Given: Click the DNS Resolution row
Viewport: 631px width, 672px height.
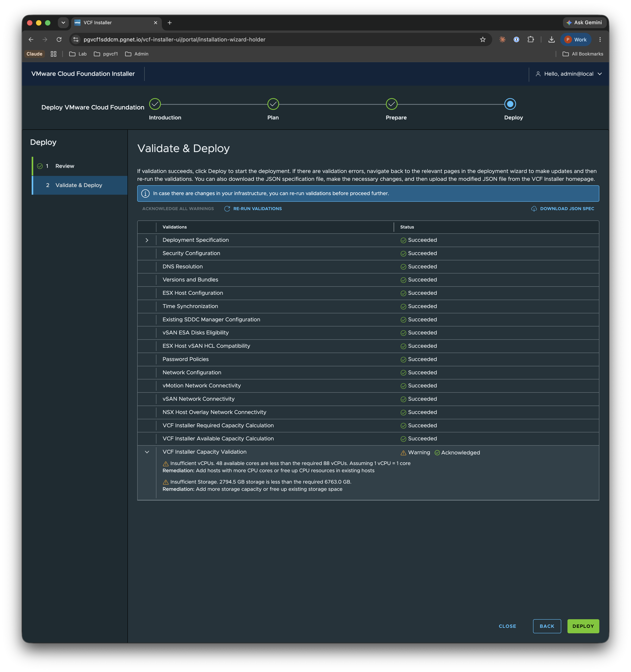Looking at the screenshot, I should pos(368,267).
